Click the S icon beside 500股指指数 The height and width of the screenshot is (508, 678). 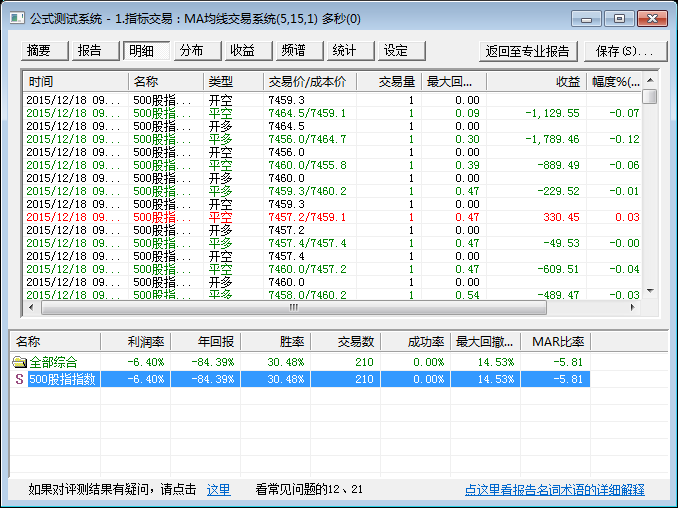point(19,379)
